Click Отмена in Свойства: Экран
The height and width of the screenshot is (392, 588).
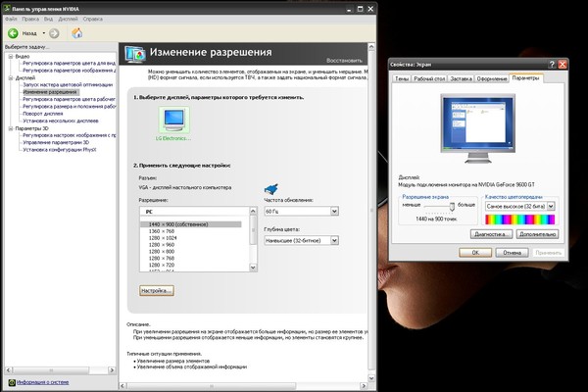512,253
